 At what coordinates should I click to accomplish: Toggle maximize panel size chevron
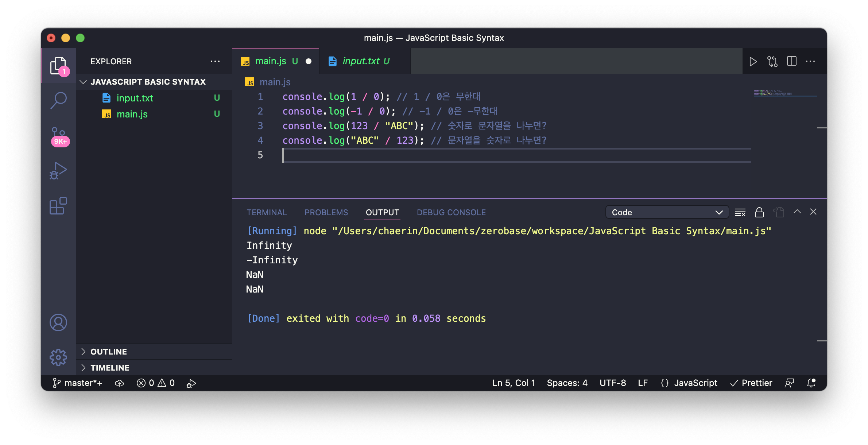click(x=797, y=212)
